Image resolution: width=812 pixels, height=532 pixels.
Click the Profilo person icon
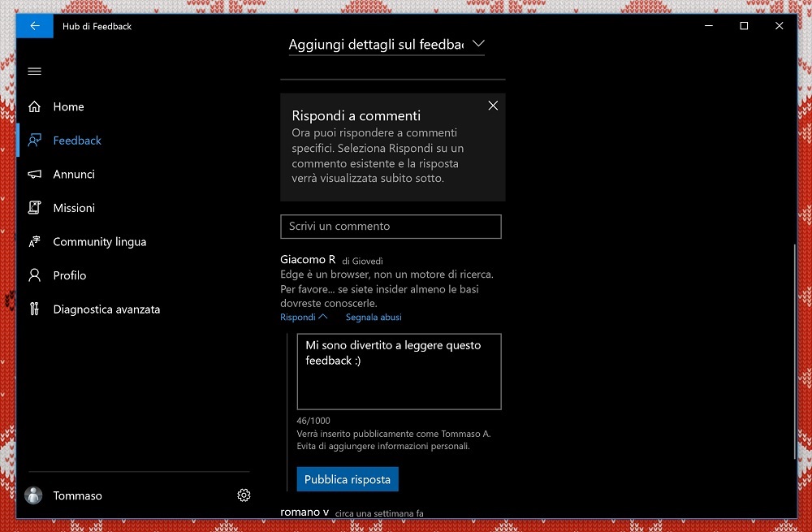pyautogui.click(x=35, y=275)
